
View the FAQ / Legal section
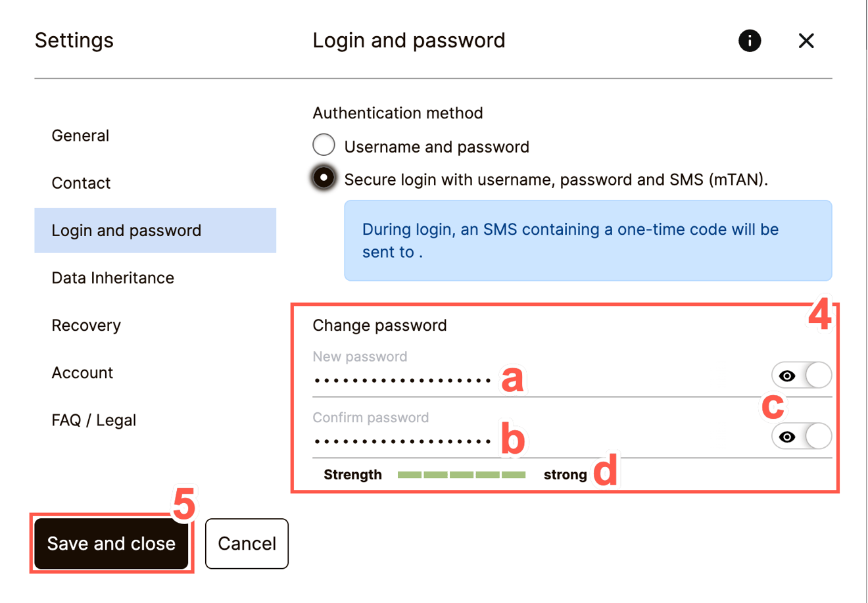(x=93, y=420)
